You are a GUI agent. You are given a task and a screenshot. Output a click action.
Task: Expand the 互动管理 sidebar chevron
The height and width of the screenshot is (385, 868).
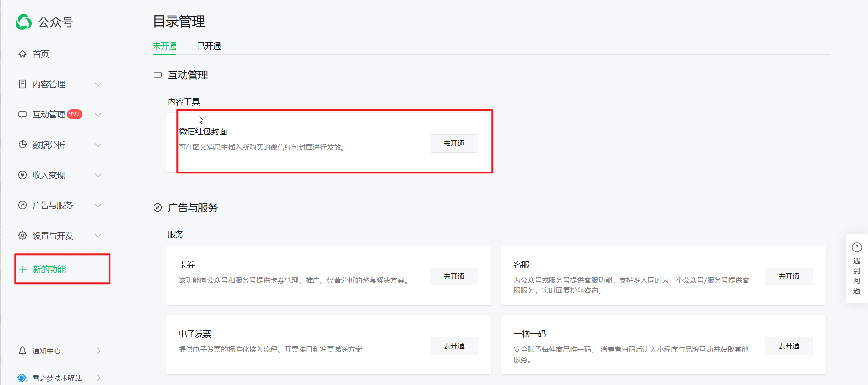(98, 115)
